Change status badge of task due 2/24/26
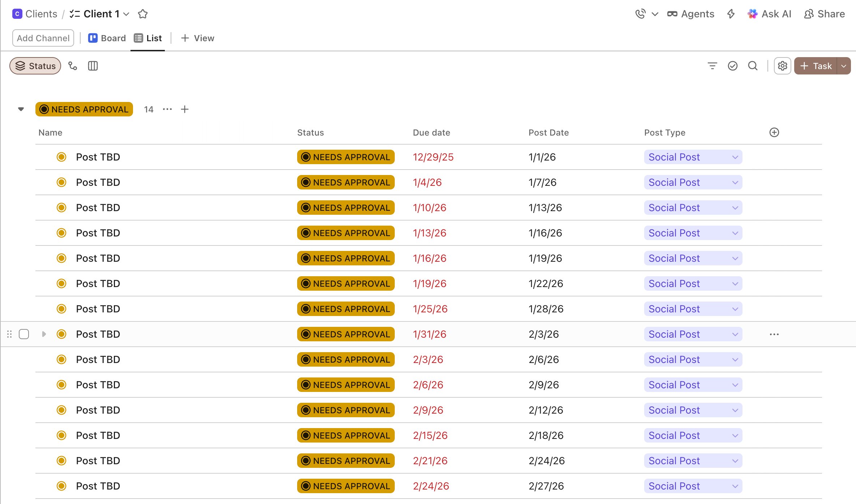 coord(346,486)
